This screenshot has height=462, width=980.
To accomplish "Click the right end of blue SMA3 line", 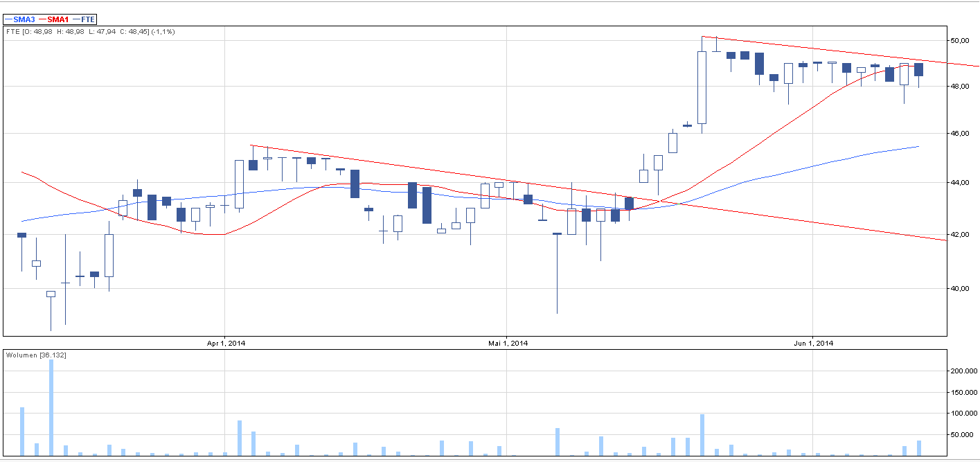I will (x=918, y=146).
